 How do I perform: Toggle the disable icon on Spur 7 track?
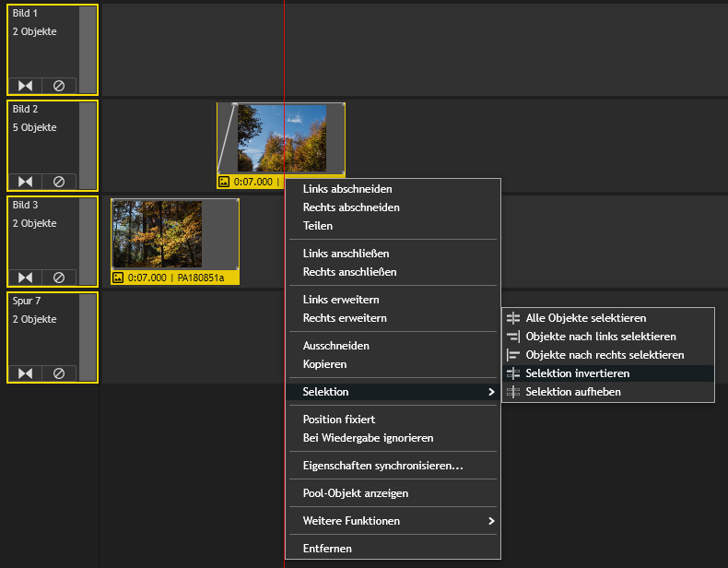(x=59, y=373)
